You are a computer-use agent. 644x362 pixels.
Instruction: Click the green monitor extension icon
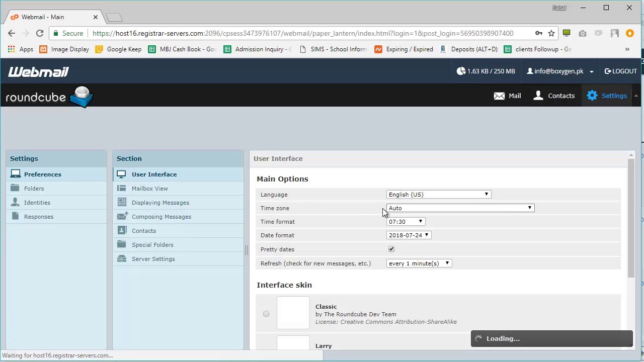point(567,33)
